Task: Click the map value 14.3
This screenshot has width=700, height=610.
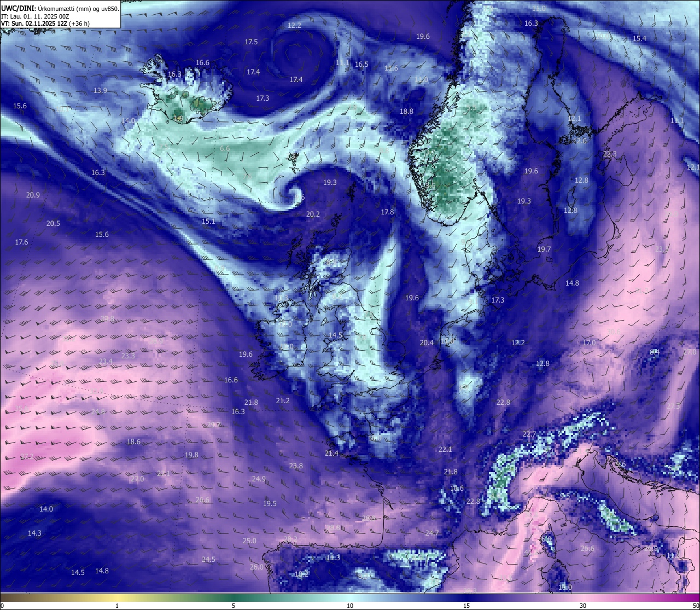Action: (x=34, y=533)
